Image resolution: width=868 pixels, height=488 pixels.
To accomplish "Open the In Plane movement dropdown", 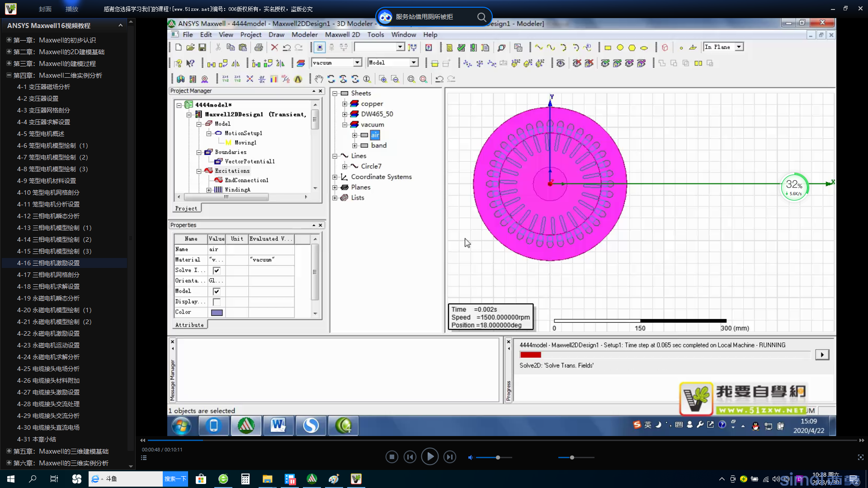I will [739, 47].
